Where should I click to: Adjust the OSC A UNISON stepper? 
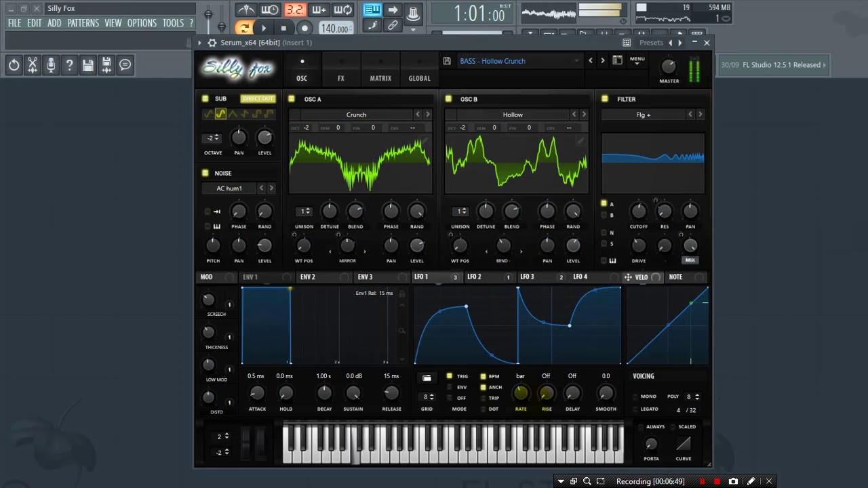point(304,211)
